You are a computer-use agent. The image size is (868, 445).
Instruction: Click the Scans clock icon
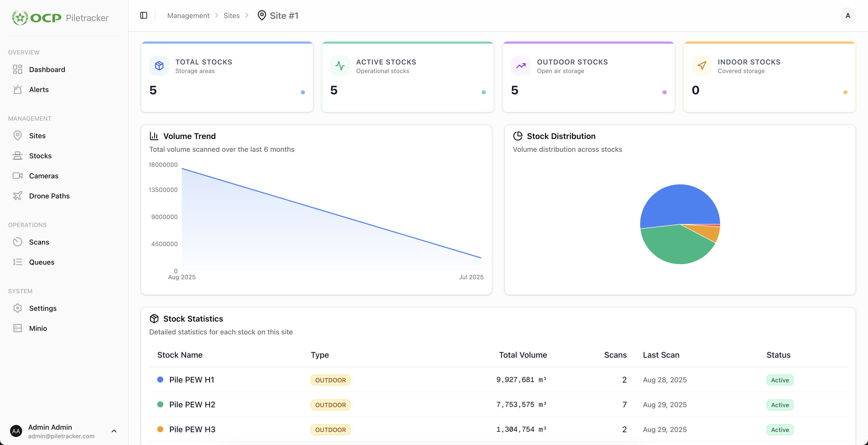[18, 242]
